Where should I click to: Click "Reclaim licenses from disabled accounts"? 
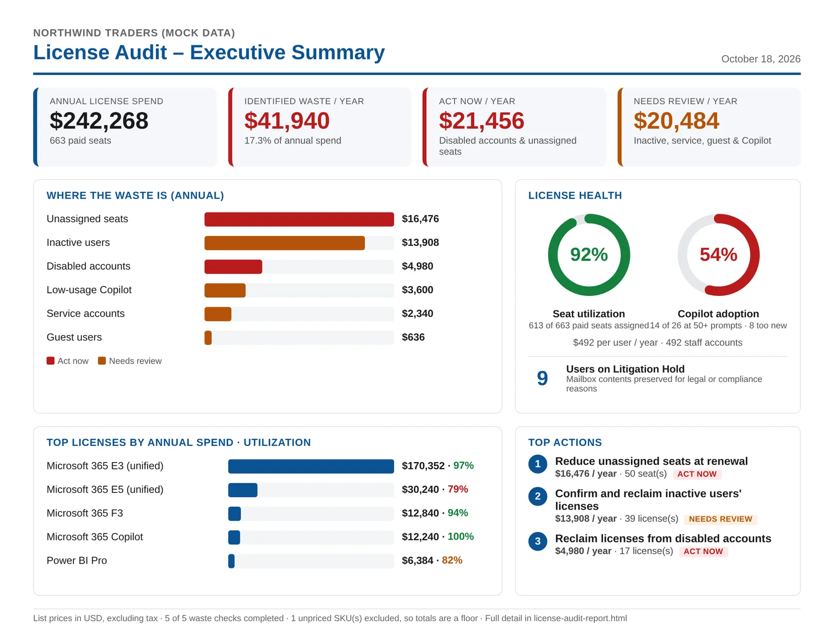coord(663,538)
